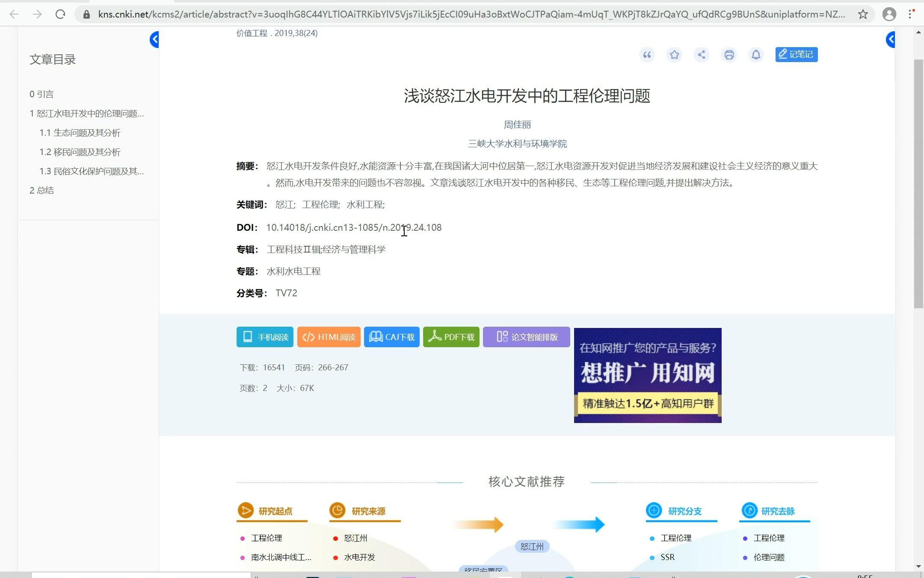924x578 pixels.
Task: Open the HTML阅读 view
Action: pyautogui.click(x=329, y=337)
